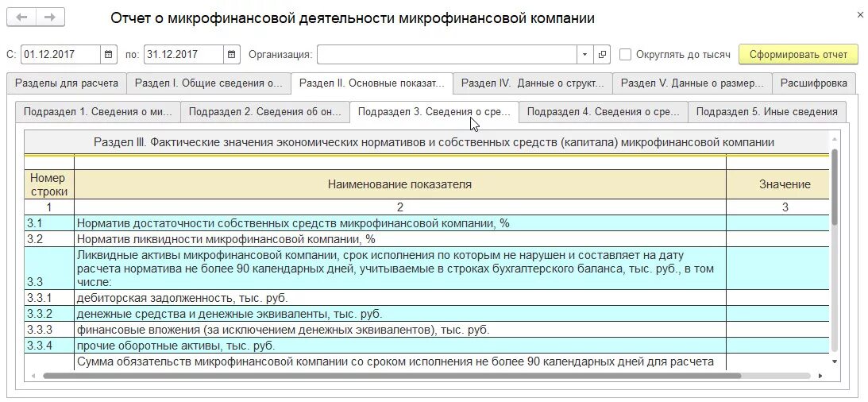
Task: Click the Наименование показателя column header
Action: (x=400, y=184)
